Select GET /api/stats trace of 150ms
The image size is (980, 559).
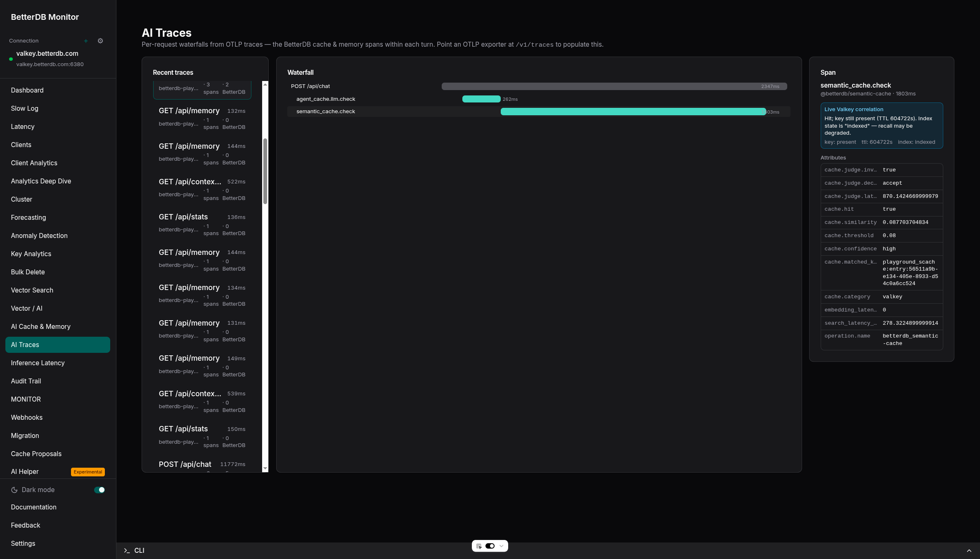pyautogui.click(x=202, y=437)
